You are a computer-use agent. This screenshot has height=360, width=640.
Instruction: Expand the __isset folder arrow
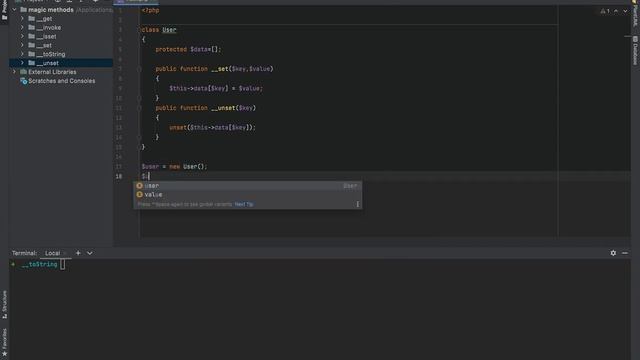[x=22, y=36]
